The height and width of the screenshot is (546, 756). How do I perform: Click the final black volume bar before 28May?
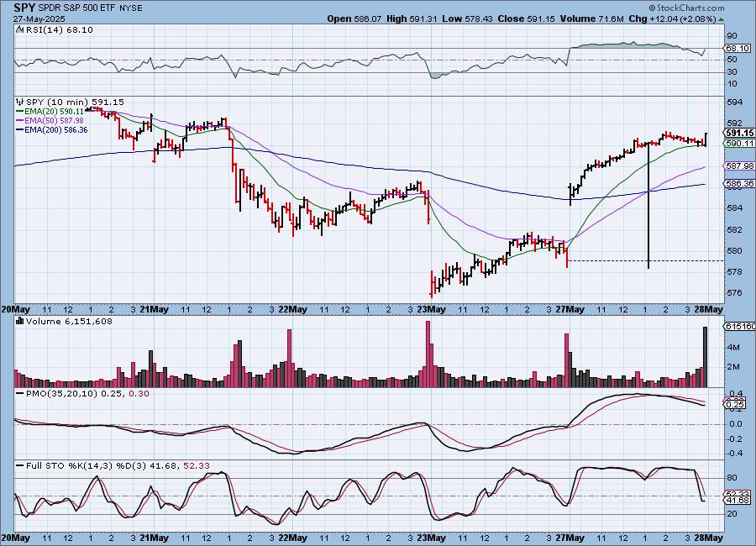point(706,357)
